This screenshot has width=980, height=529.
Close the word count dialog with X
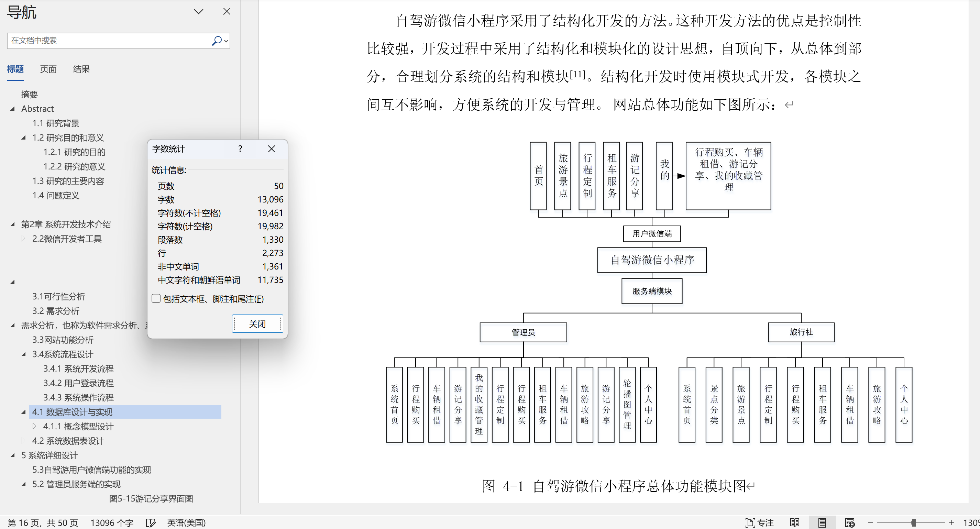[x=271, y=149]
